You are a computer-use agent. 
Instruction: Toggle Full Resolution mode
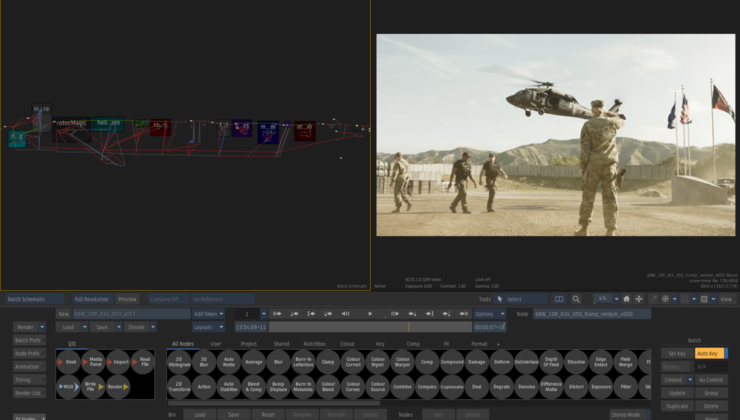click(91, 299)
